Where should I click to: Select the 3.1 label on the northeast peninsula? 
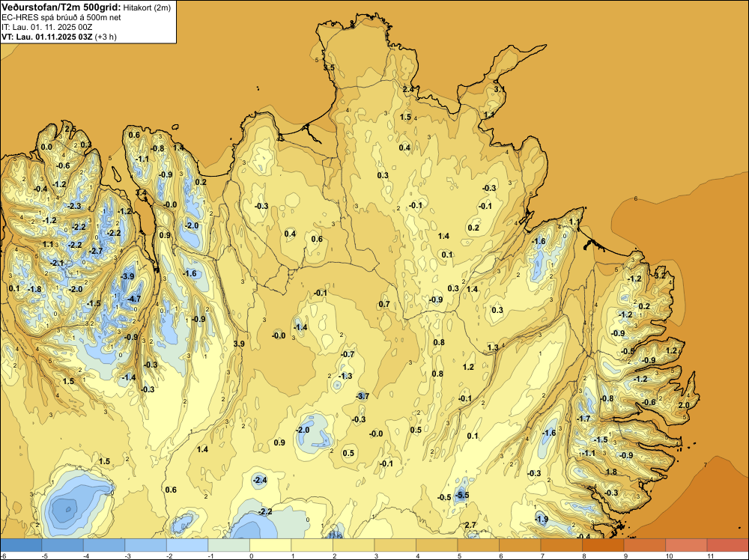[x=499, y=89]
